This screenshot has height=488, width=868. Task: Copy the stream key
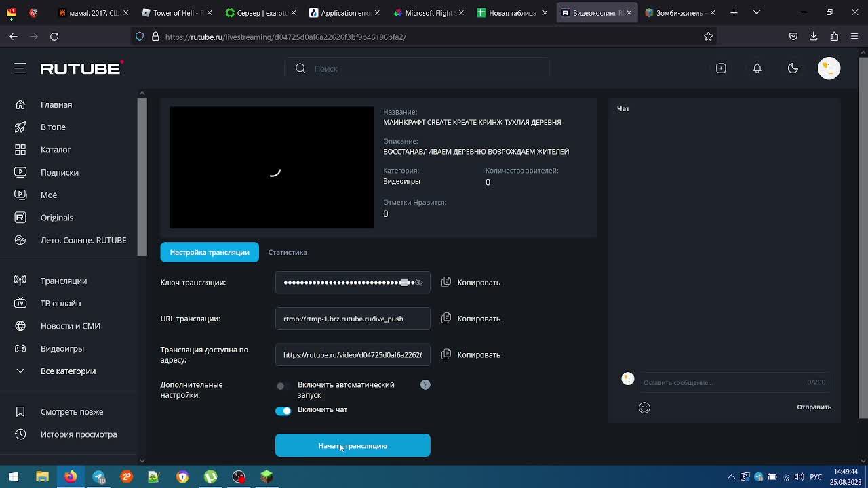[471, 283]
